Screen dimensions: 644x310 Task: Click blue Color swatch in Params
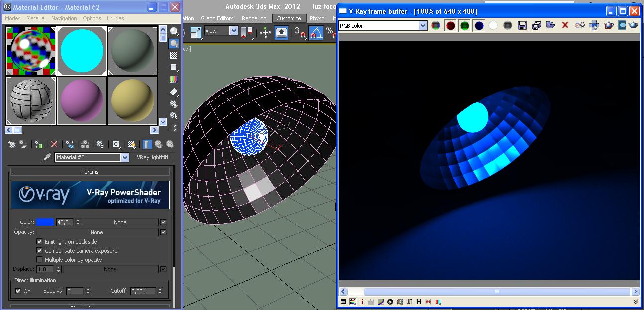pos(45,222)
